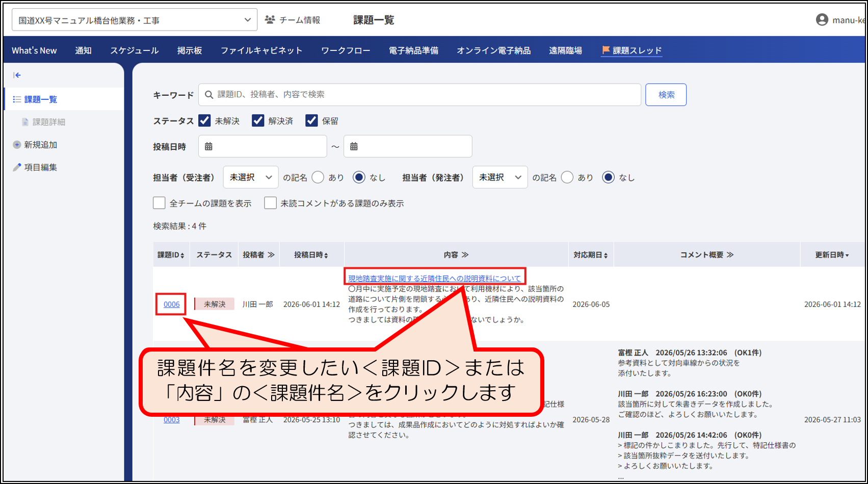
Task: Open the 通知 tab
Action: click(83, 50)
